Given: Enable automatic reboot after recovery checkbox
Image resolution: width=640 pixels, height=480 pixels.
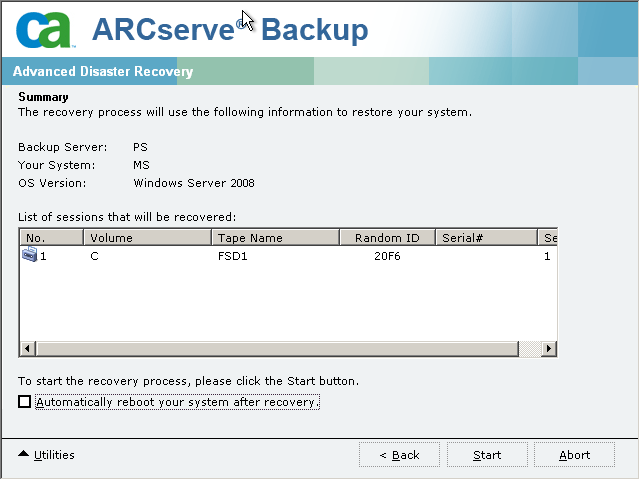Looking at the screenshot, I should 25,402.
